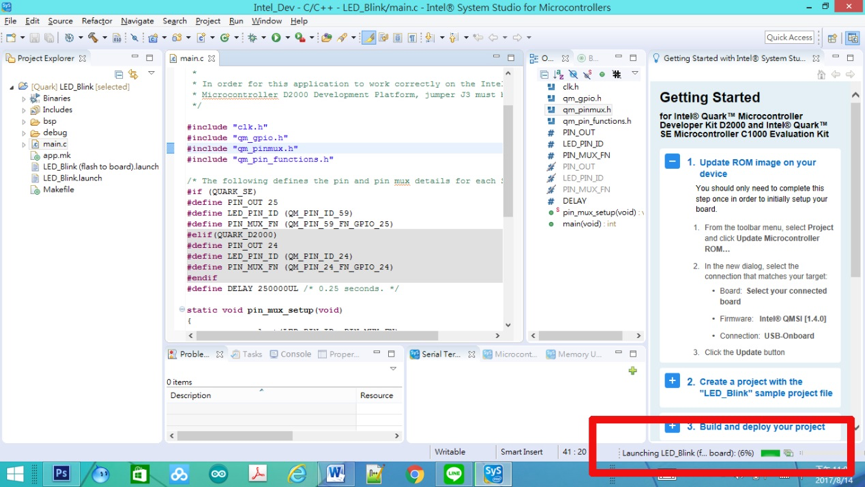Open Photoshop from the taskbar
This screenshot has width=865, height=487.
click(61, 474)
